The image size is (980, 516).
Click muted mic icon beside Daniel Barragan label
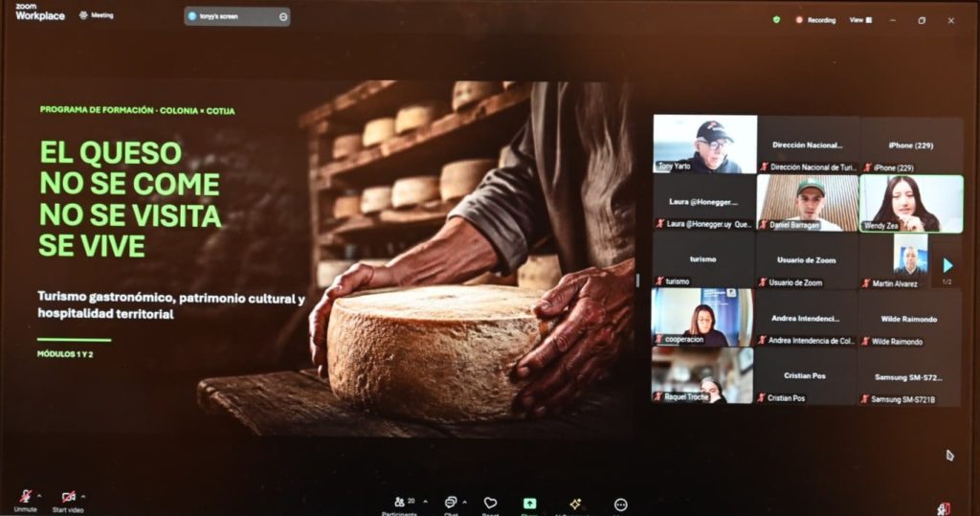point(763,225)
